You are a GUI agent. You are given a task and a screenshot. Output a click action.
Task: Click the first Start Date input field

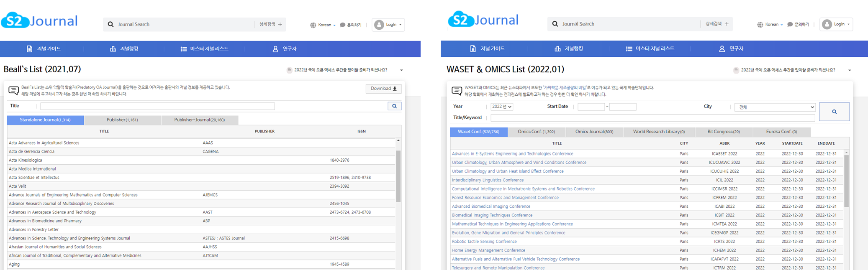pos(591,107)
